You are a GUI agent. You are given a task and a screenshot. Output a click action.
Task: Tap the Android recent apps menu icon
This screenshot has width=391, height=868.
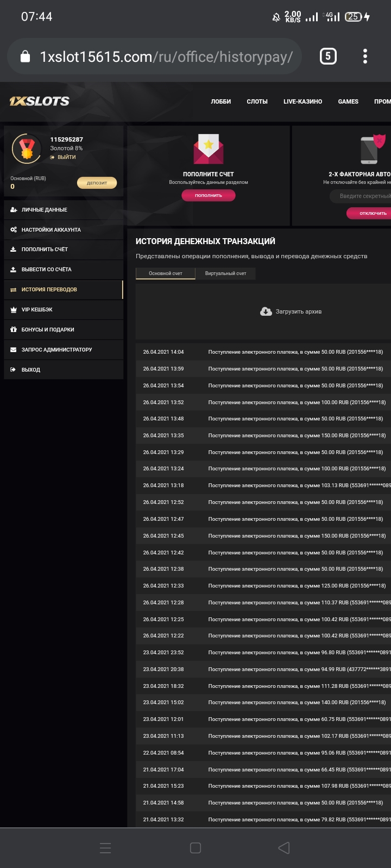click(x=106, y=848)
